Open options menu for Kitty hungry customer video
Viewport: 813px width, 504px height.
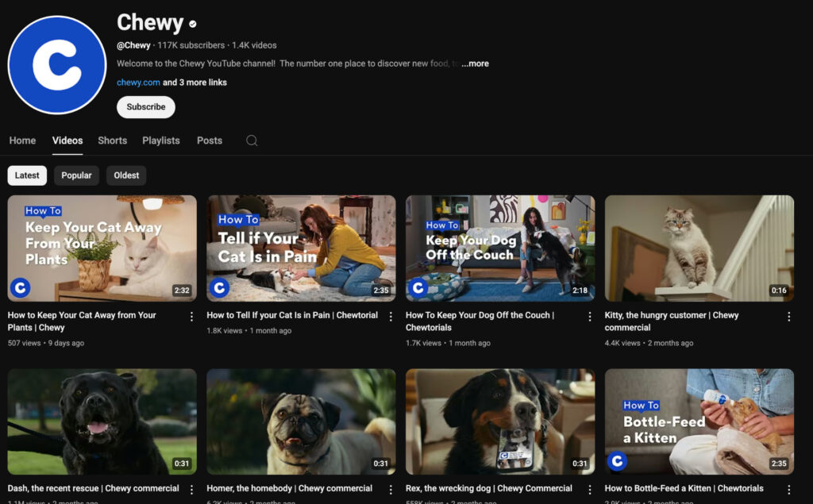(788, 317)
